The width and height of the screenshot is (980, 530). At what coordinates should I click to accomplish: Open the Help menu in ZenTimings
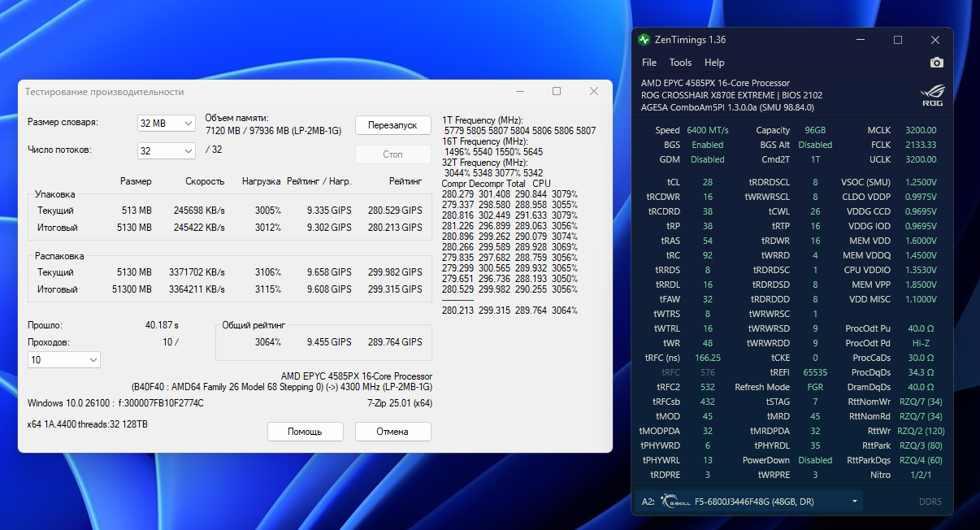pos(714,63)
